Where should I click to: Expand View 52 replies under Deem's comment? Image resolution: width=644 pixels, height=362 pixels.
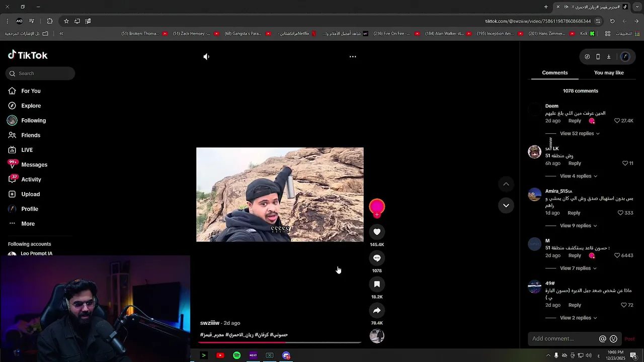(580, 134)
